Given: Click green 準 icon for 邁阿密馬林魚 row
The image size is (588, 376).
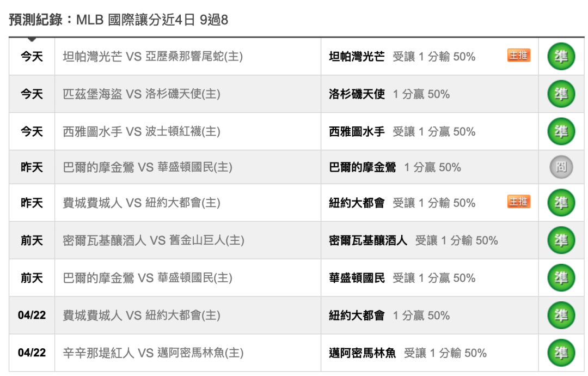Looking at the screenshot, I should click(x=561, y=353).
